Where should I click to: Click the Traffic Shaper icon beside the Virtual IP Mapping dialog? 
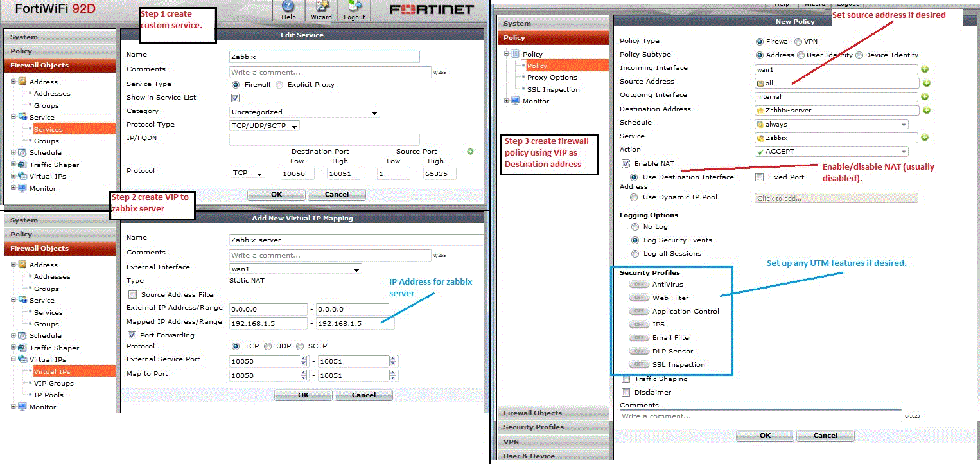coord(22,348)
